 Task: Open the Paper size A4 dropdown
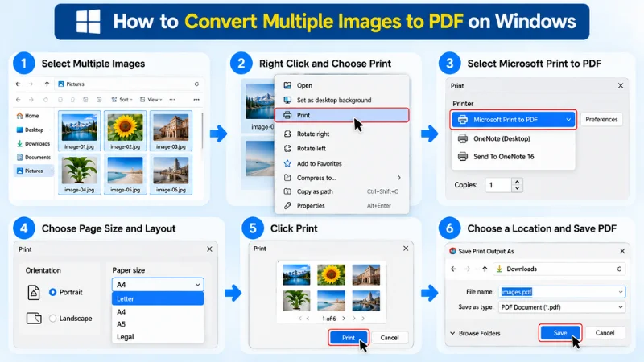(x=158, y=285)
